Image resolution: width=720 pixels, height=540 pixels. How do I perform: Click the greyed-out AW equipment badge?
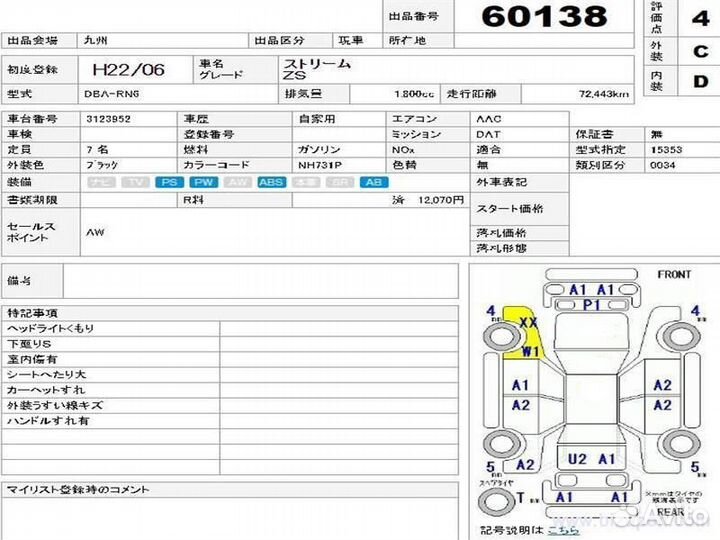tap(237, 182)
